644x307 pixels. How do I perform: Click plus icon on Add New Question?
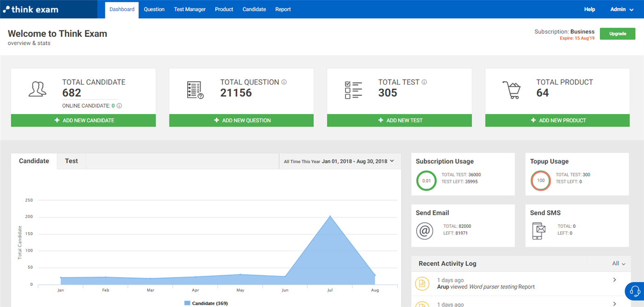click(216, 120)
